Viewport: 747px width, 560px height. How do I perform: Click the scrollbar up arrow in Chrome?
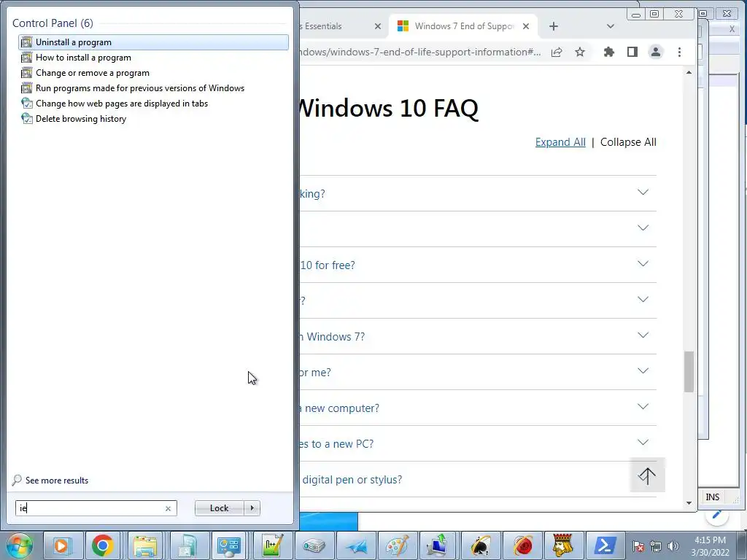coord(689,72)
